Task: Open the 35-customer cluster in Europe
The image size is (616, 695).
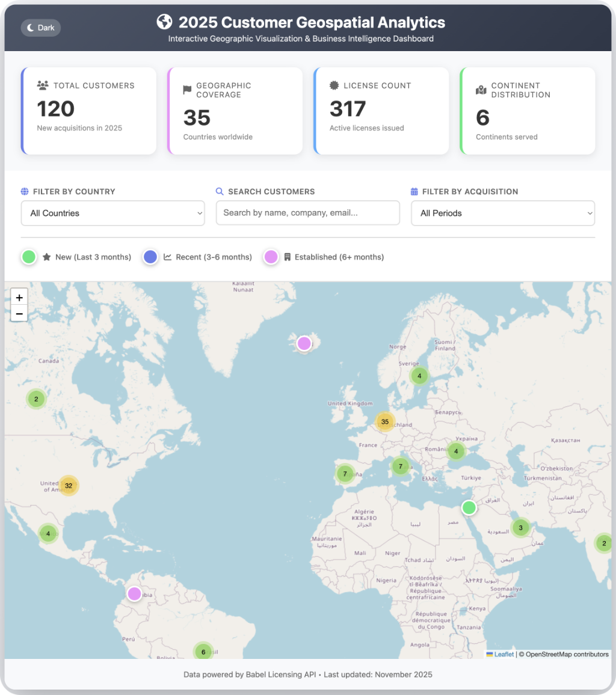Action: (385, 421)
